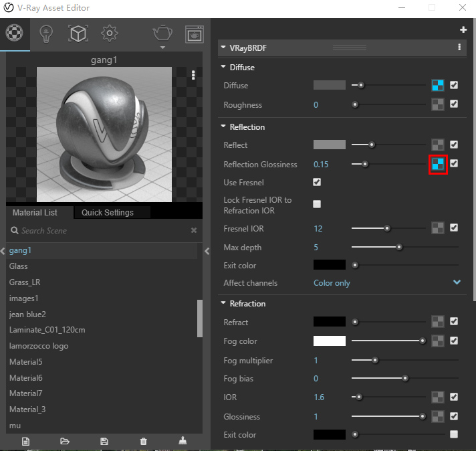476x451 pixels.
Task: Open the Affect channels dropdown
Action: pos(387,283)
